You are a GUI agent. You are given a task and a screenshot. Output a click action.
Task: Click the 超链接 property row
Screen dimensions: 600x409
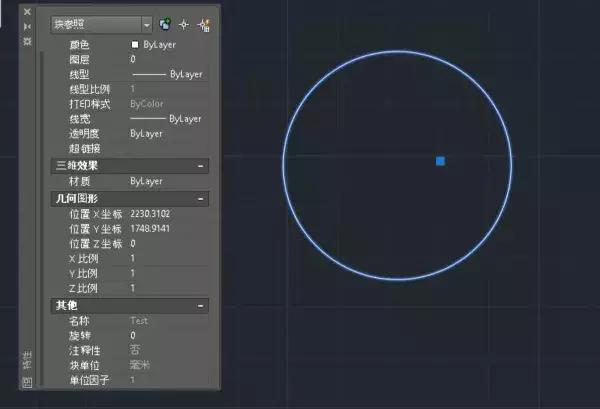tap(130, 148)
